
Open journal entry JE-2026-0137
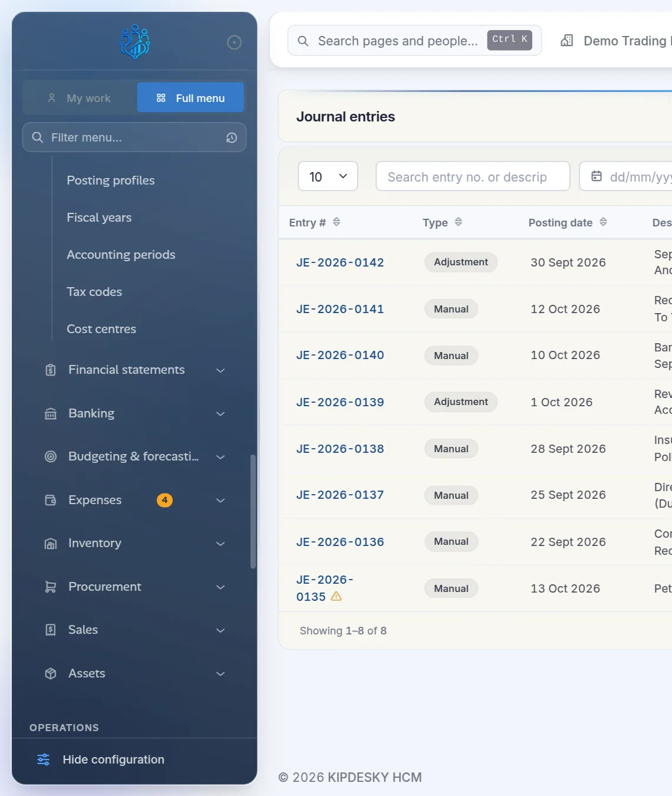coord(340,495)
